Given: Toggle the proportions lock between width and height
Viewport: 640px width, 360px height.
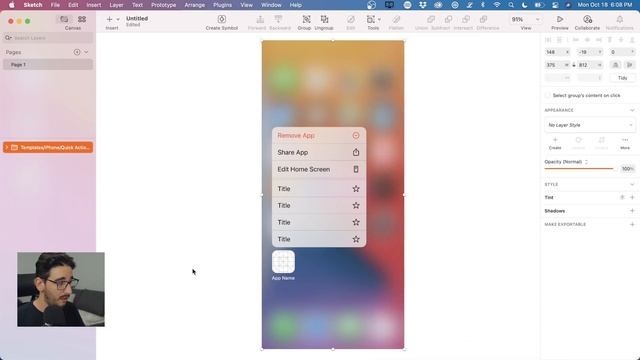Looking at the screenshot, I should (x=574, y=65).
